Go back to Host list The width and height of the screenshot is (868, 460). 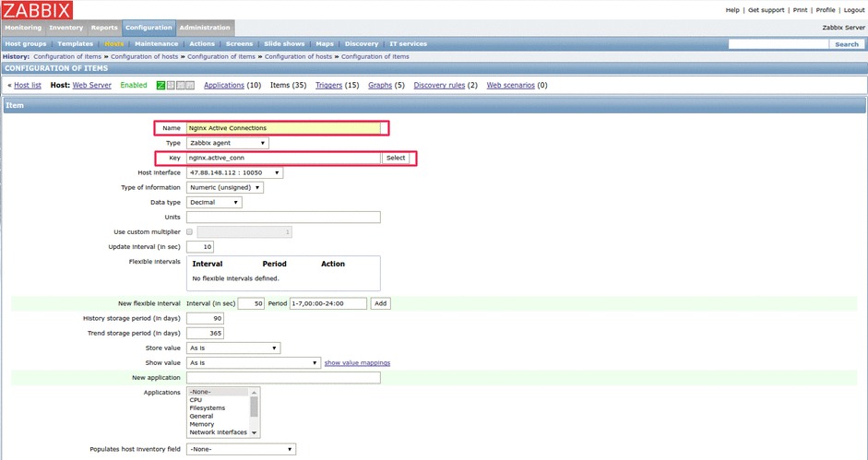click(28, 85)
